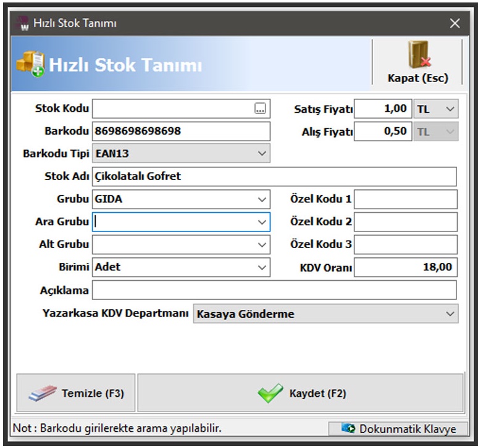
Task: Open the Alt Grubu dropdown list
Action: click(x=262, y=244)
